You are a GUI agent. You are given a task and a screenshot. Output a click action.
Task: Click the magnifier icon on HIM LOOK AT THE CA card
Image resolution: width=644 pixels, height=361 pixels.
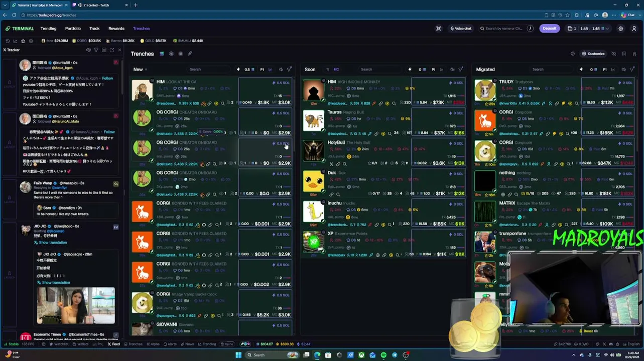click(x=222, y=103)
